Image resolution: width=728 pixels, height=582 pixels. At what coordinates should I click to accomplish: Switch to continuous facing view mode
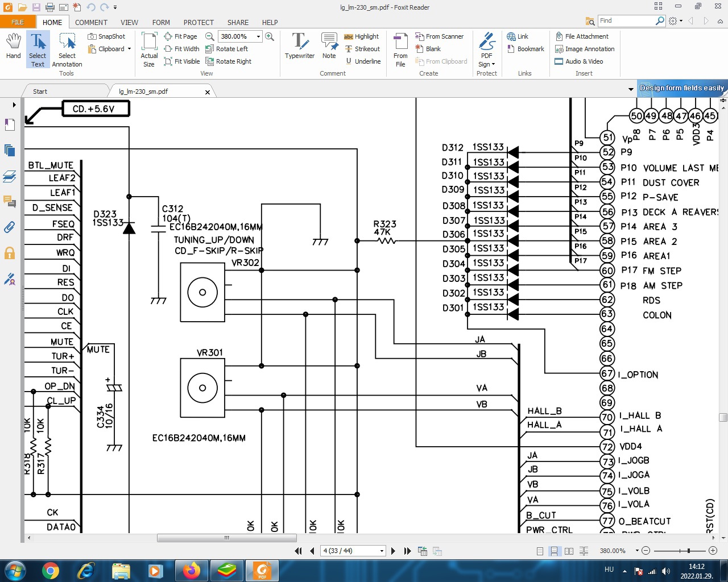tap(584, 551)
